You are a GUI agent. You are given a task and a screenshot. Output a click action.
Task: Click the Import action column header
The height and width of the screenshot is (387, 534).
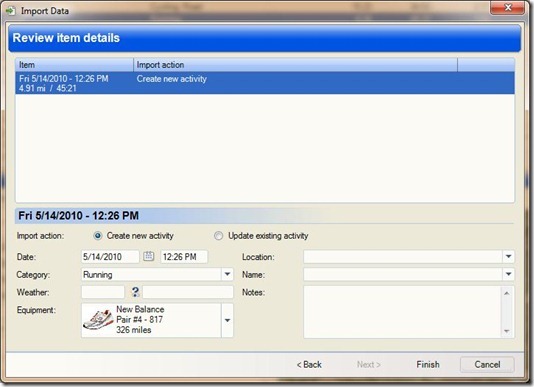pyautogui.click(x=295, y=65)
